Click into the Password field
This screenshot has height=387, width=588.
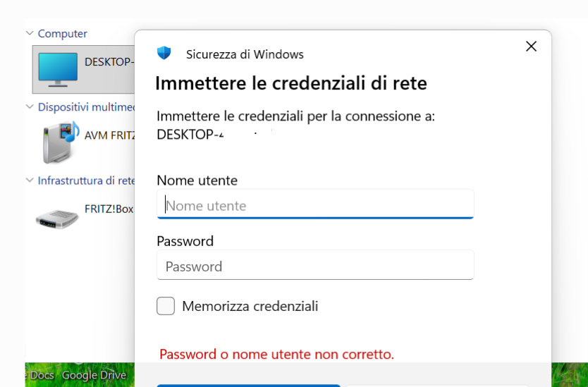[x=315, y=265]
